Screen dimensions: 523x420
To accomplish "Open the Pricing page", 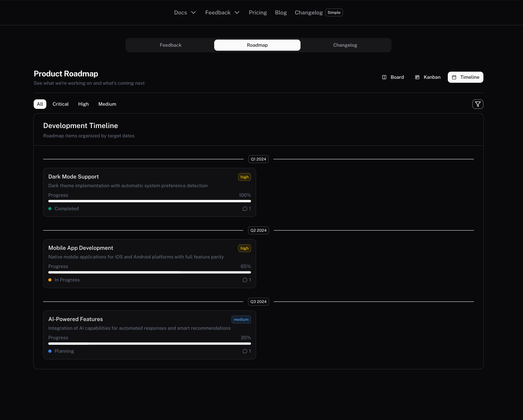I will click(x=258, y=12).
